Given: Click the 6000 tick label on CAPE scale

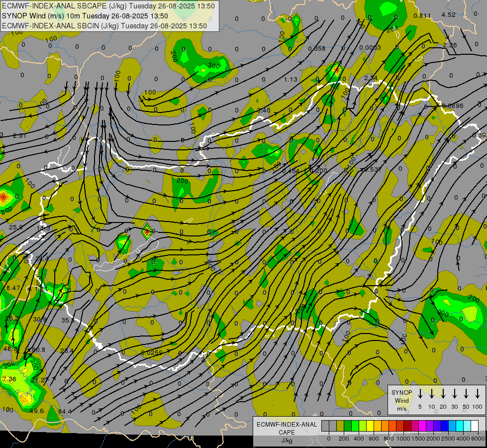Looking at the screenshot, I should click(479, 439).
